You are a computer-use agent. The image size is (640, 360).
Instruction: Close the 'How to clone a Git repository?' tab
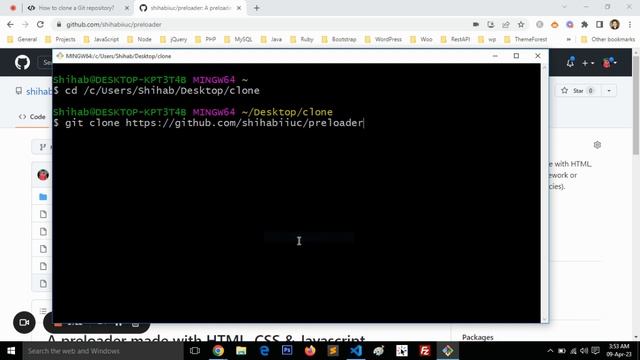point(127,8)
